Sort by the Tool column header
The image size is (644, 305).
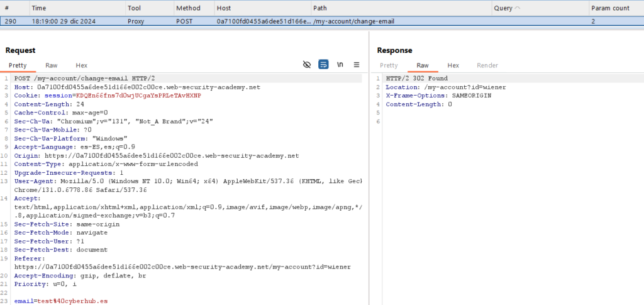click(149, 8)
